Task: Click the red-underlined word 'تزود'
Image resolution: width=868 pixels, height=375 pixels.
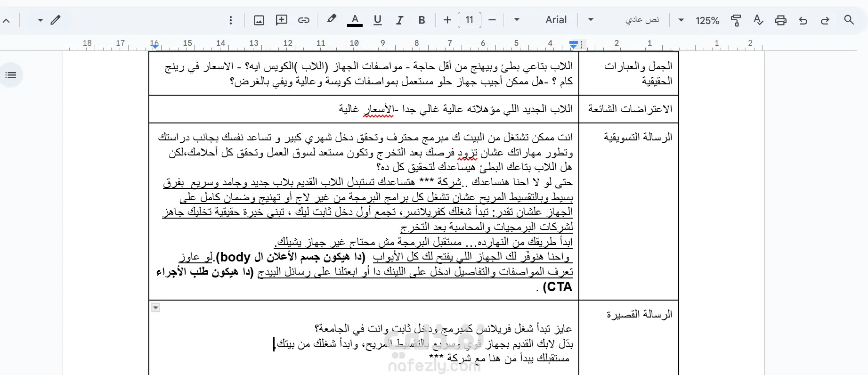Action: coord(468,153)
